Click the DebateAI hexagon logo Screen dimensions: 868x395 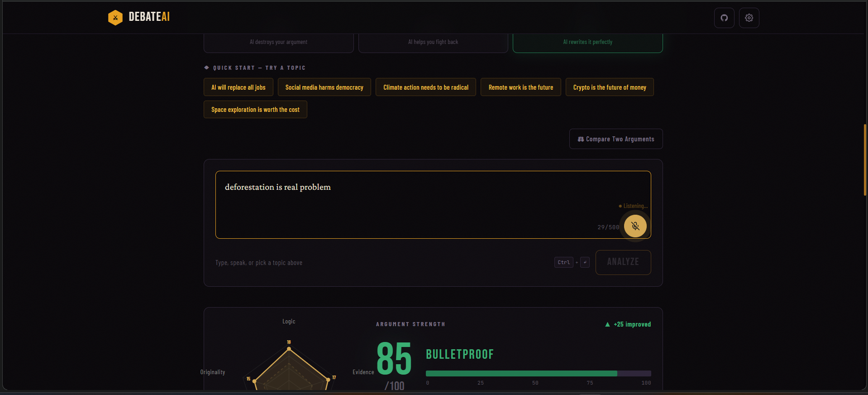(115, 18)
